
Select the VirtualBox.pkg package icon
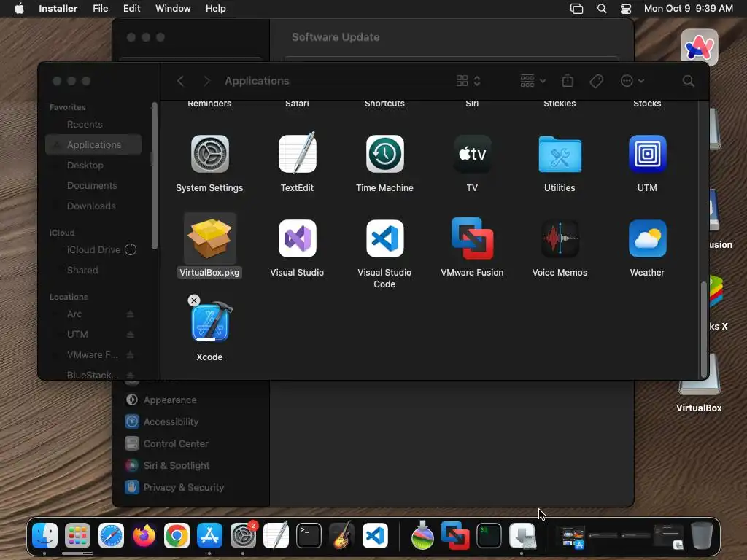click(209, 238)
